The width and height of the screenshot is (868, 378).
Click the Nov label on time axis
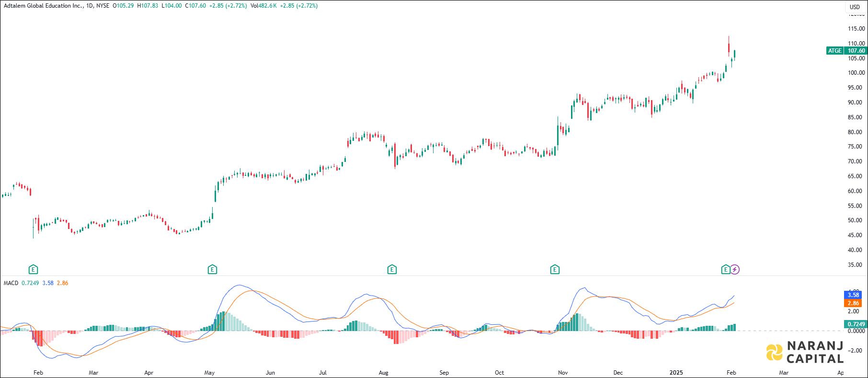point(563,373)
